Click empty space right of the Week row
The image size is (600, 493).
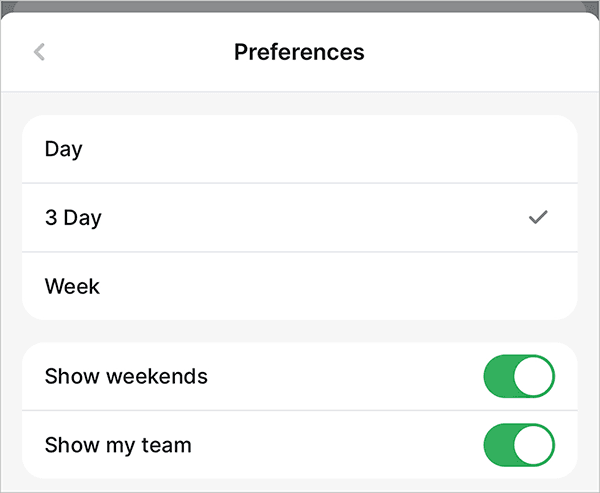point(400,286)
